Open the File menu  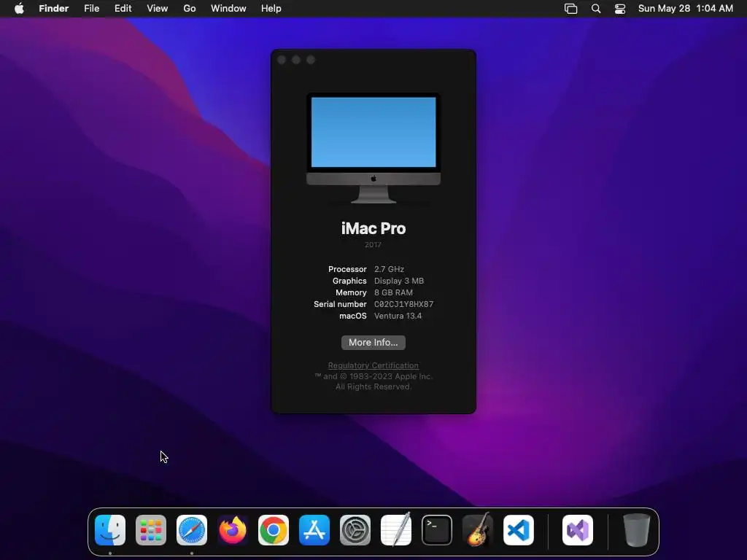click(x=91, y=9)
